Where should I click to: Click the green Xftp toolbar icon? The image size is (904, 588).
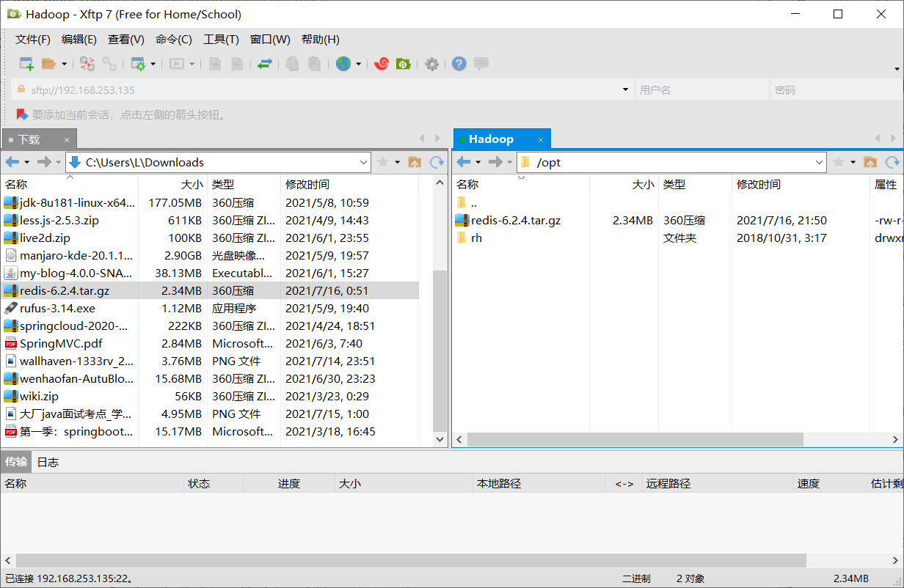pyautogui.click(x=403, y=64)
